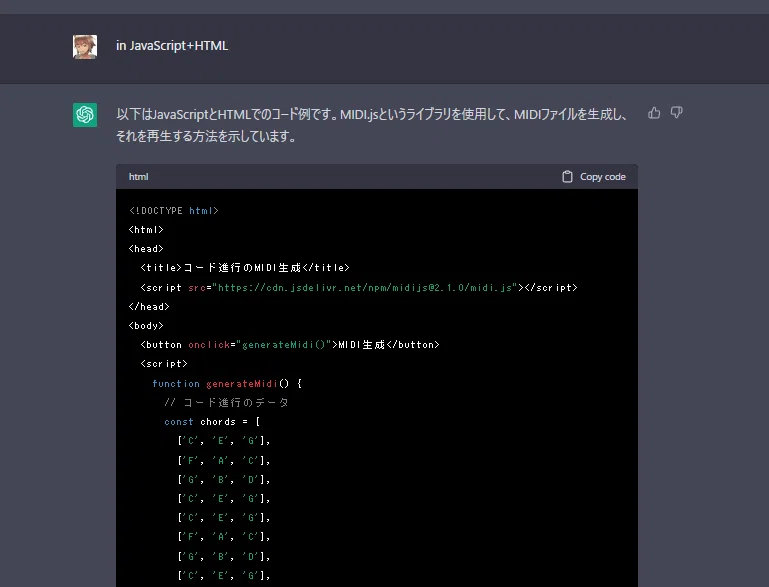769x587 pixels.
Task: Click the clipboard icon beside Copy code
Action: point(567,177)
